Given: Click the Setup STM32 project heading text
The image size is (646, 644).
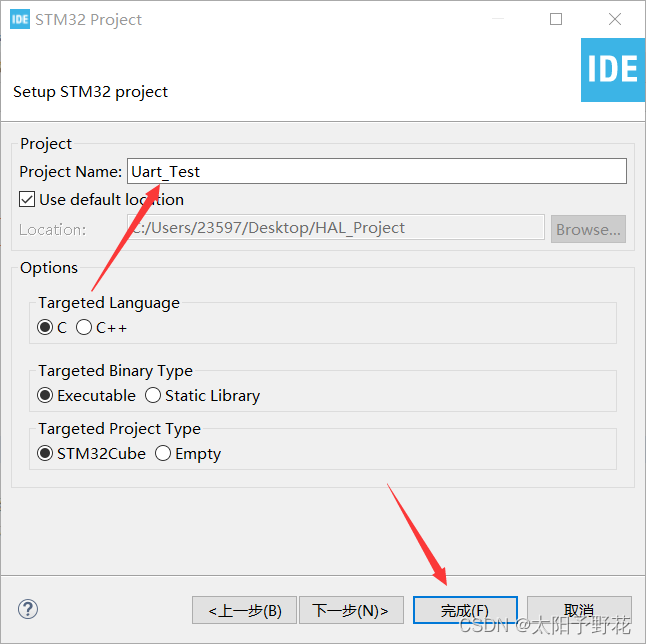Looking at the screenshot, I should coord(90,91).
